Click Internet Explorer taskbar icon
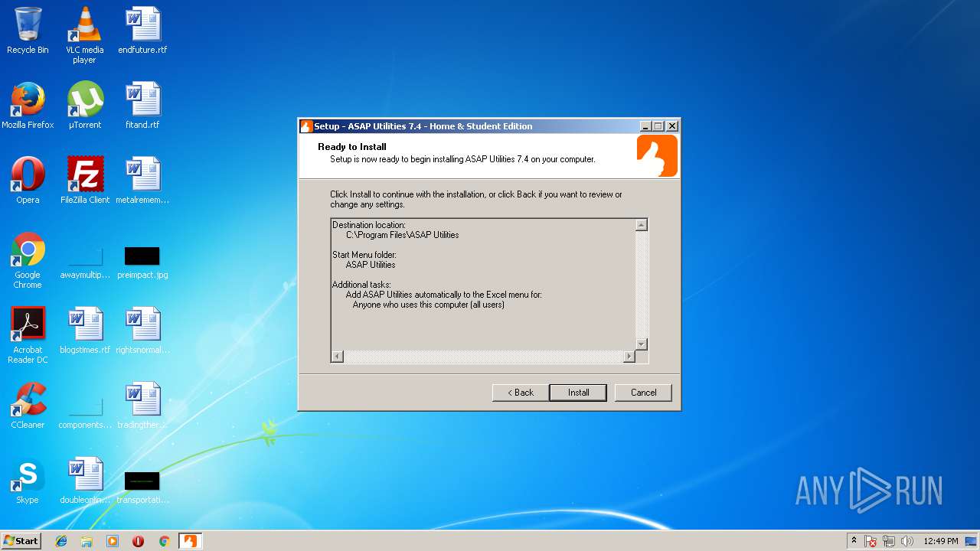980x551 pixels. coord(61,541)
